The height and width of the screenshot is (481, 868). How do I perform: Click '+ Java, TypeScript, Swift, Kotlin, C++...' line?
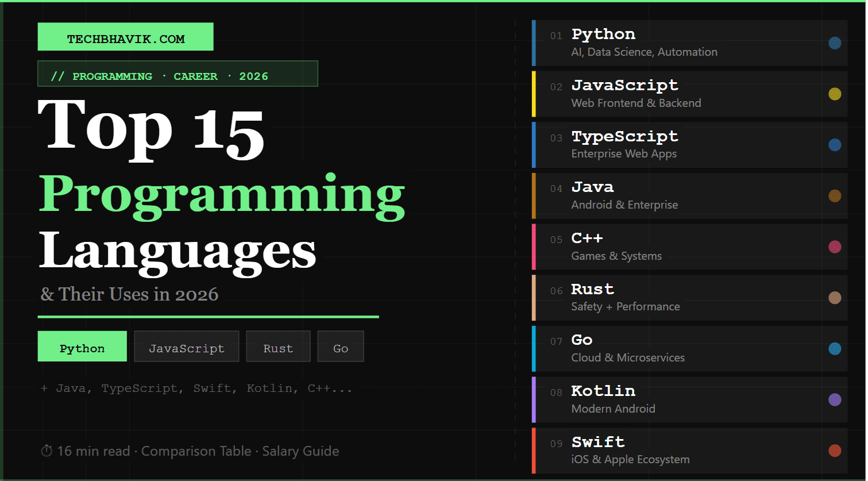coord(196,388)
